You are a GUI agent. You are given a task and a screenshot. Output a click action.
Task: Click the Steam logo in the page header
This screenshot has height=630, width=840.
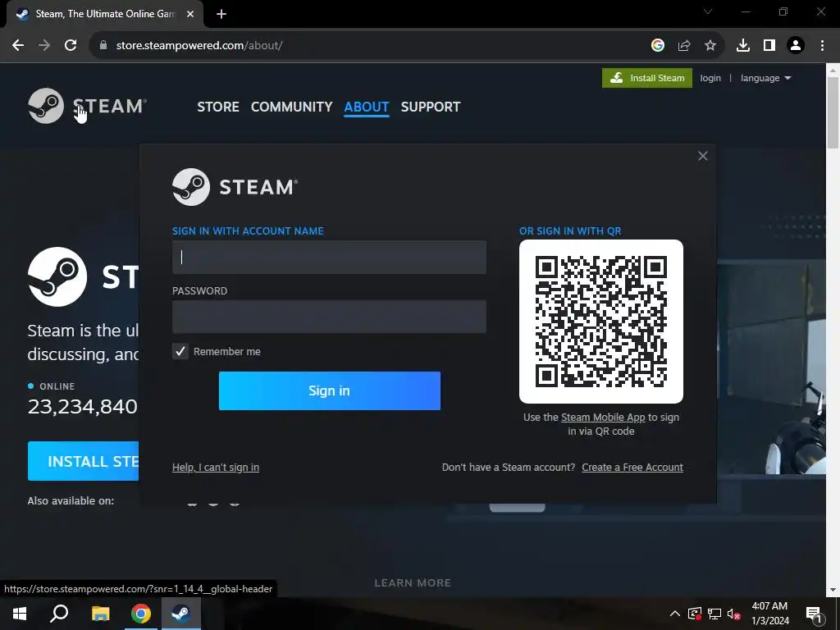pyautogui.click(x=87, y=106)
